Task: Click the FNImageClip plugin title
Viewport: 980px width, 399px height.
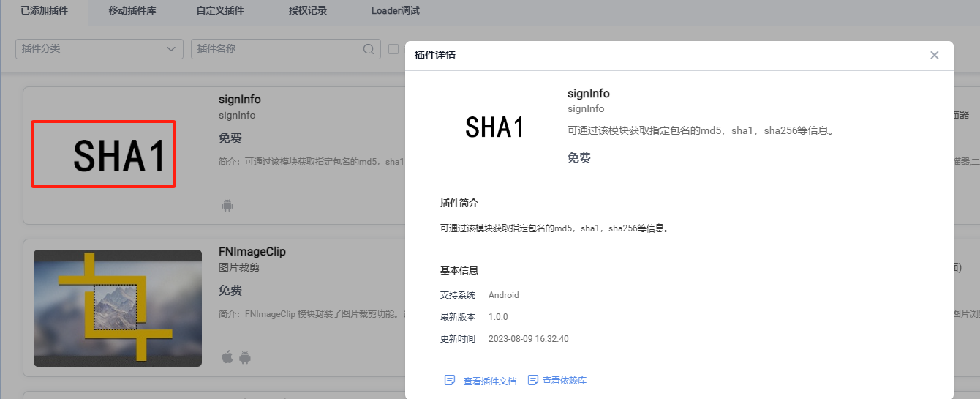Action: [252, 252]
